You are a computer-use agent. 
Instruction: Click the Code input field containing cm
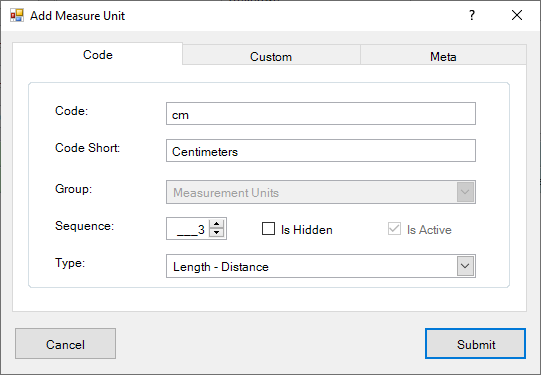click(x=321, y=114)
